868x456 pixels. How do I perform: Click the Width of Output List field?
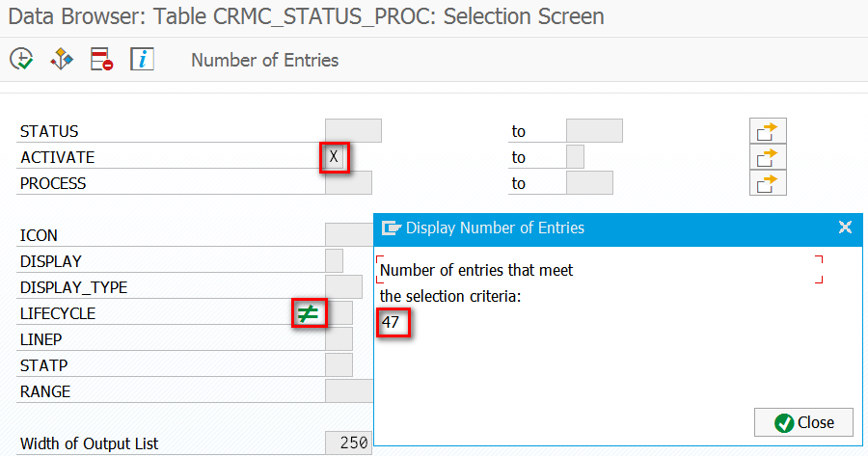(x=349, y=443)
